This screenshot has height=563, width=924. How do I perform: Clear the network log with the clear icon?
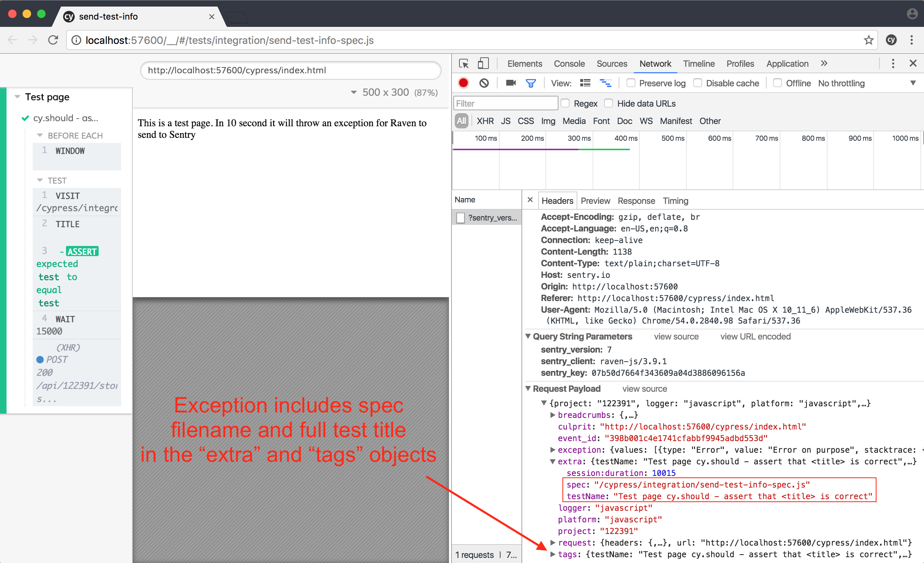pyautogui.click(x=484, y=83)
